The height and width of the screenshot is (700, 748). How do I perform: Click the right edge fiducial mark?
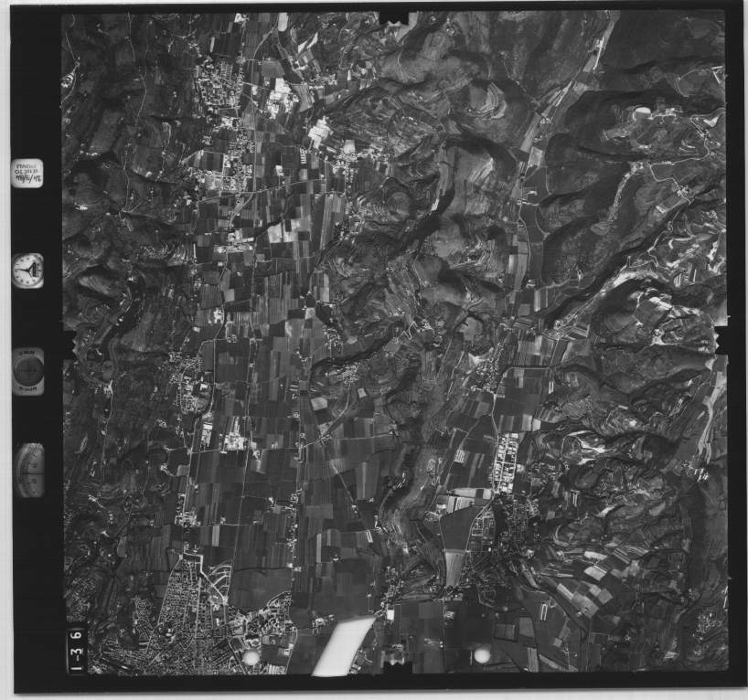coord(722,340)
